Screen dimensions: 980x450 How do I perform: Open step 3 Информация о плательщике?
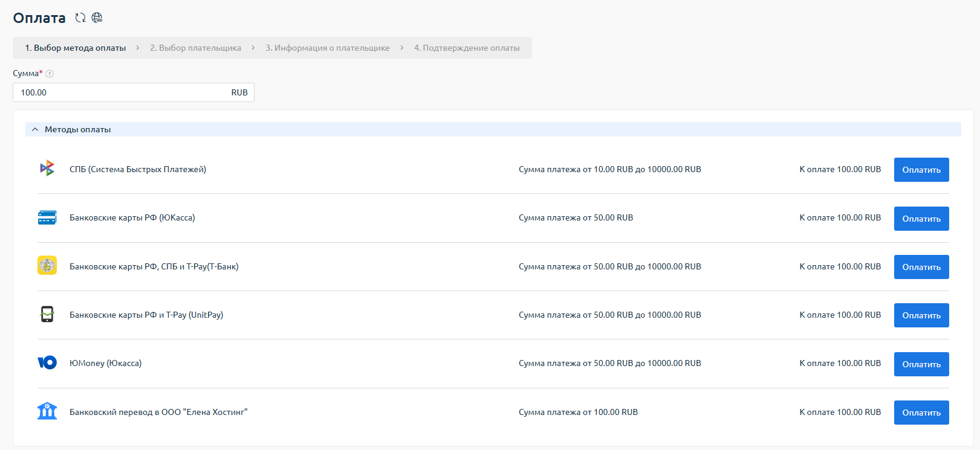[x=327, y=48]
